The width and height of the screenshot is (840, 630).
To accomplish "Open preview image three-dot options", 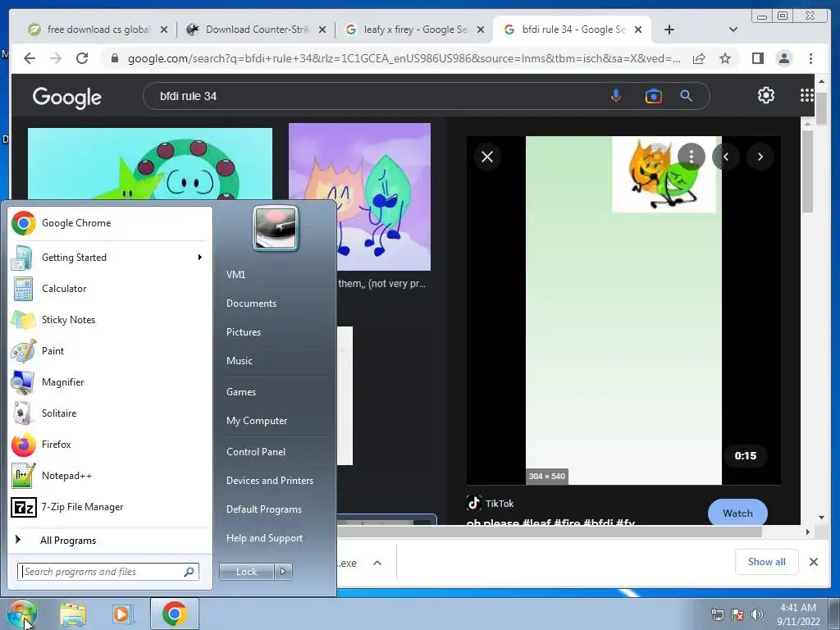I will (x=692, y=157).
